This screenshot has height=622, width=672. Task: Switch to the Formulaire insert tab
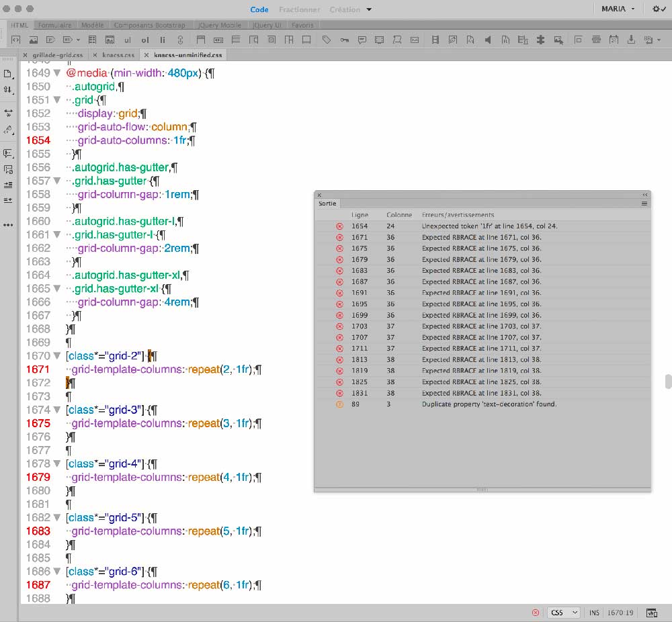[55, 26]
